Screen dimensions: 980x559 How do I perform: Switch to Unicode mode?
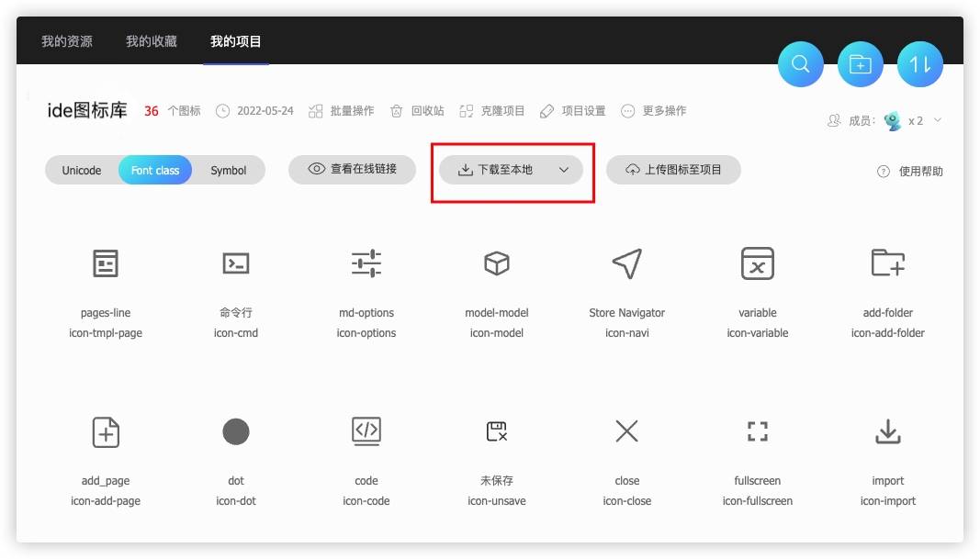(81, 170)
